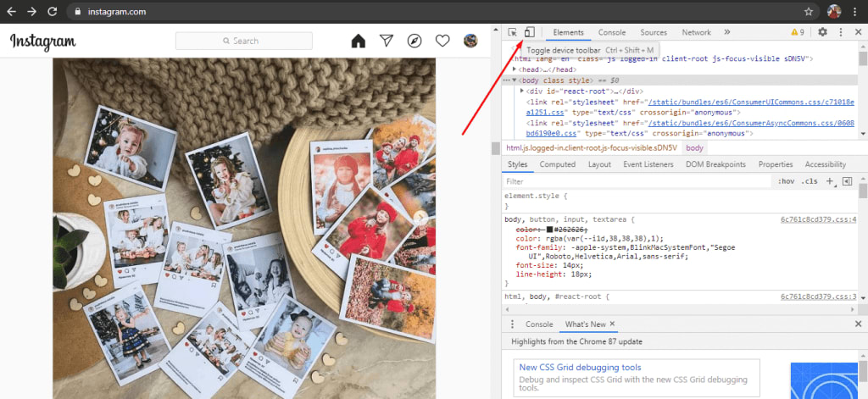Open the Explore compass icon
Screen dimensions: 868x399
414,41
